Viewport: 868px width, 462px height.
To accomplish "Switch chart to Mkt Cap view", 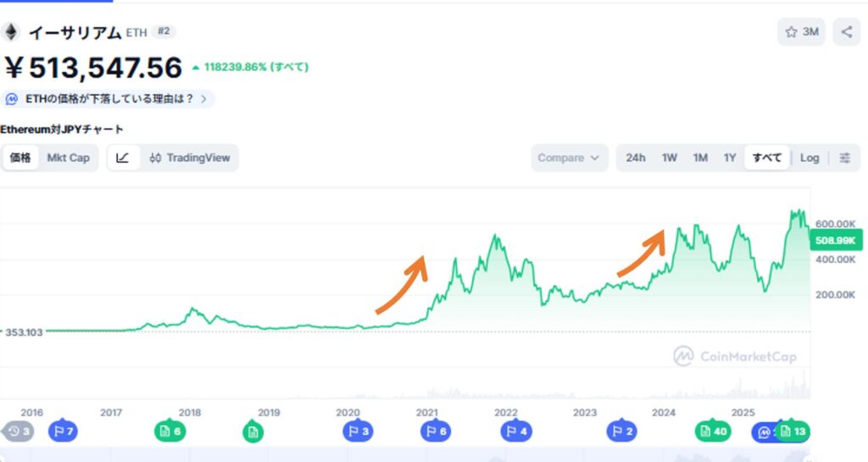I will point(68,158).
